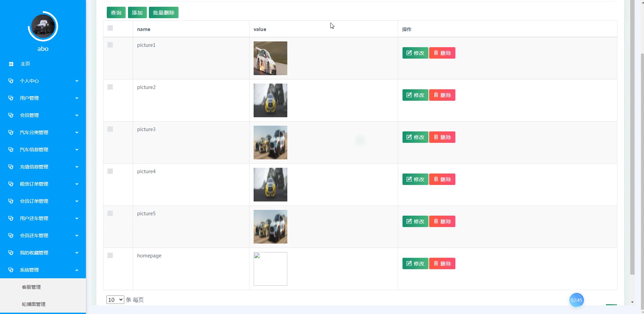The width and height of the screenshot is (644, 314).
Task: Check the picture5 row checkbox
Action: click(x=110, y=213)
